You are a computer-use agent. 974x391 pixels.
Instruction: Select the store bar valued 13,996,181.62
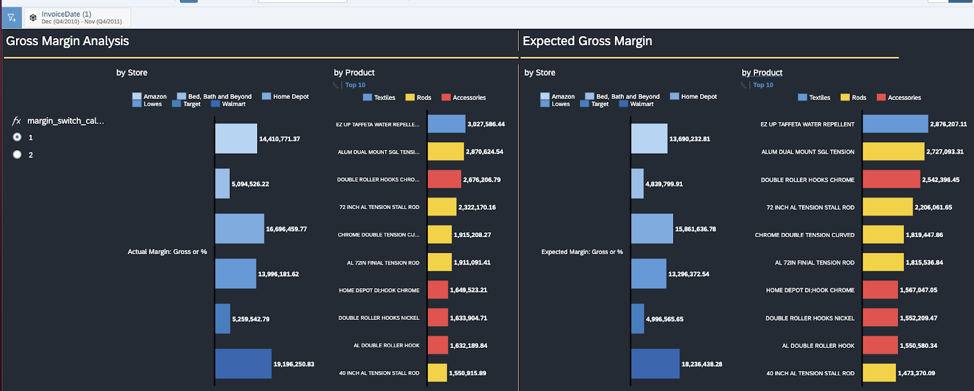(235, 274)
